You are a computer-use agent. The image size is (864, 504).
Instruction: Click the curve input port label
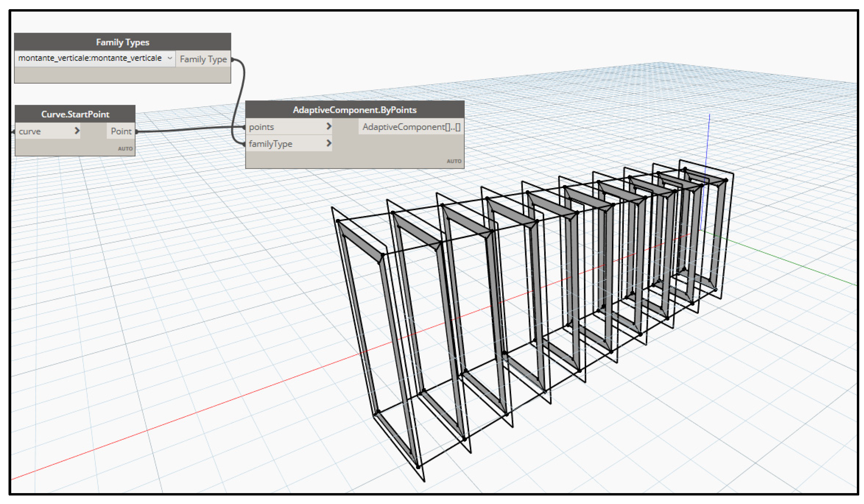coord(30,132)
